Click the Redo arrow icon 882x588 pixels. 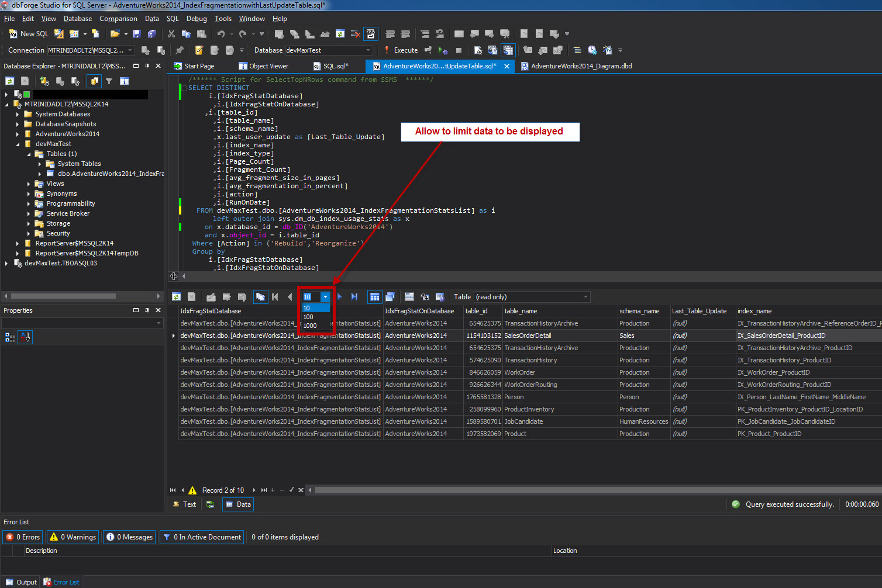pos(243,34)
